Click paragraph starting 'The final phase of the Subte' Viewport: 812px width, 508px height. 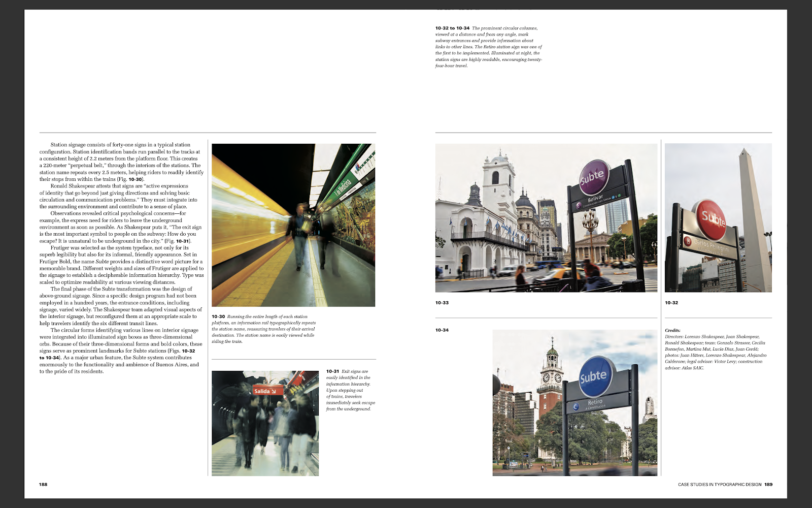[x=121, y=306]
